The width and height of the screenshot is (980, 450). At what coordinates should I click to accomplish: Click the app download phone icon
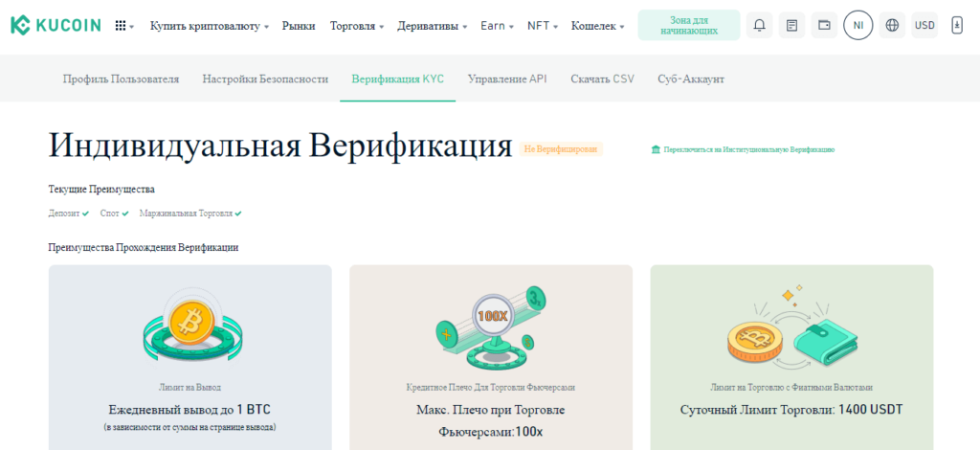point(956,26)
